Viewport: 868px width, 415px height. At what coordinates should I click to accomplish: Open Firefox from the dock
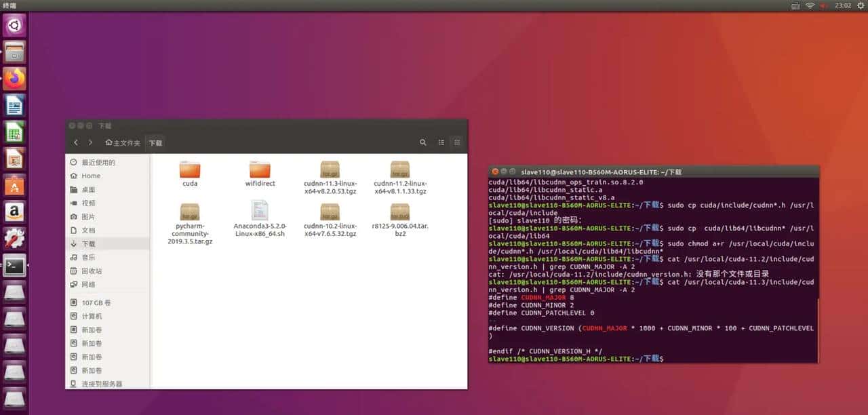point(16,78)
